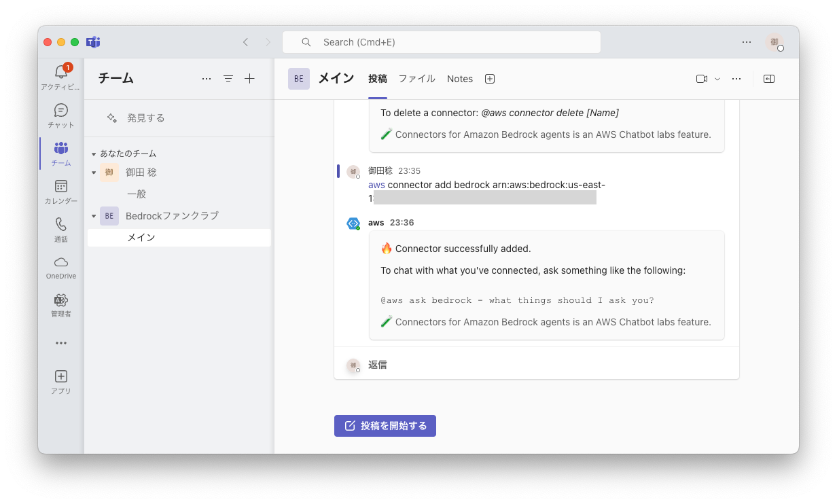Open the profile avatar in title bar
Screen dimensions: 837x504
click(774, 42)
